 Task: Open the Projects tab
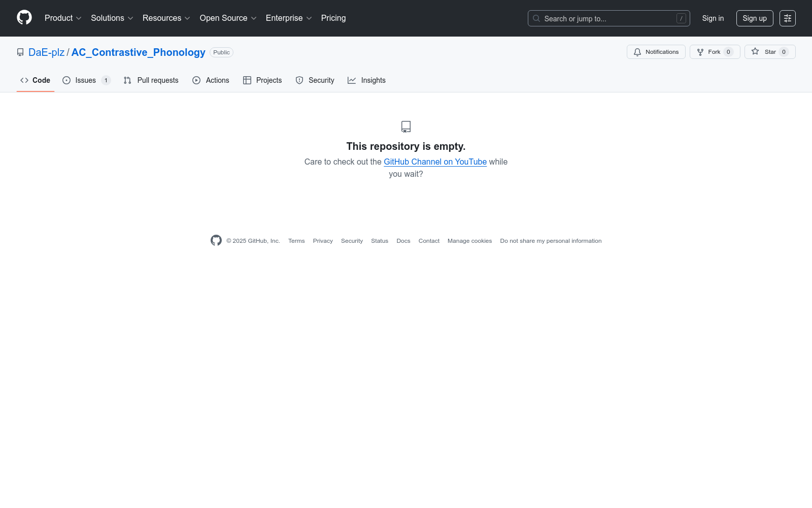262,80
